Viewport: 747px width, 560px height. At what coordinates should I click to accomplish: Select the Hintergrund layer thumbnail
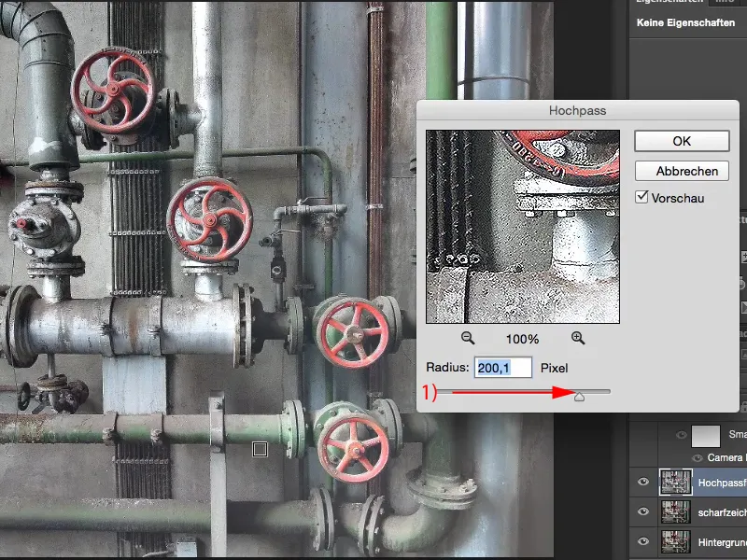tap(675, 541)
